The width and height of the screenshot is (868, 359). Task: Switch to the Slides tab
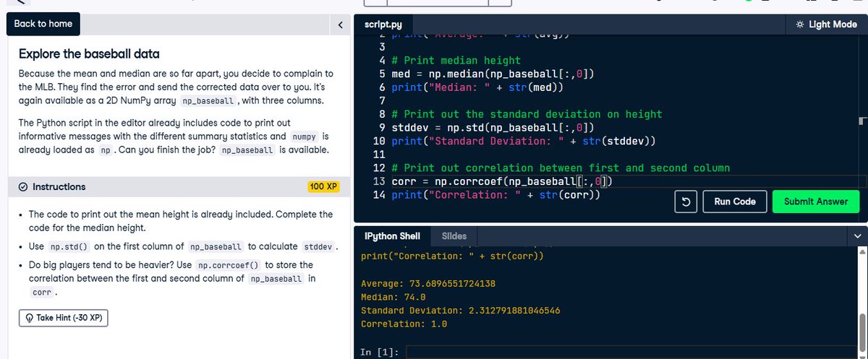pyautogui.click(x=454, y=235)
